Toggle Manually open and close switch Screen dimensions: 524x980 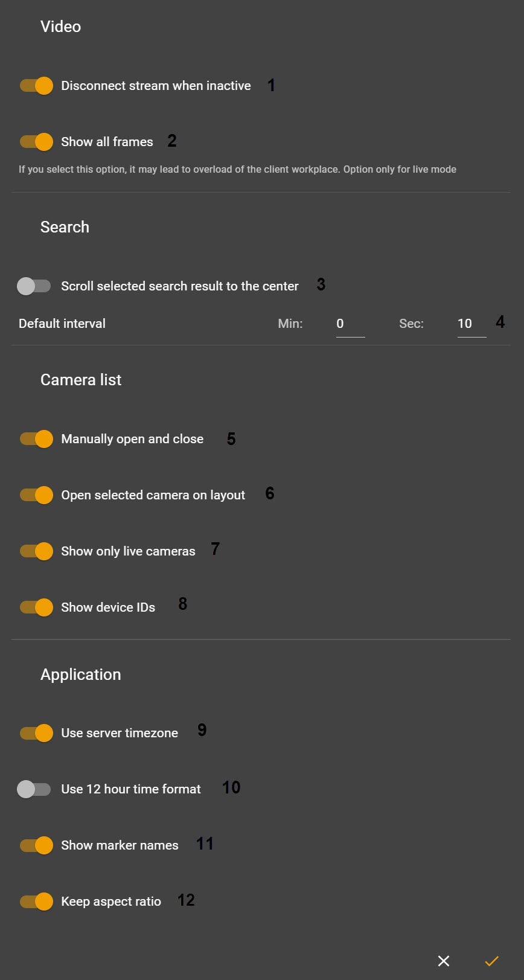pos(36,439)
